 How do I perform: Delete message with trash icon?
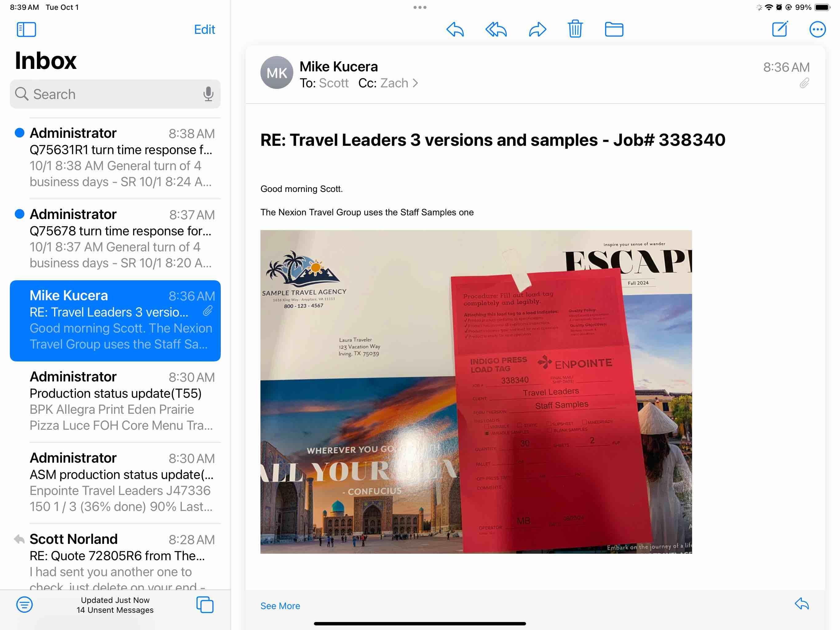tap(575, 29)
